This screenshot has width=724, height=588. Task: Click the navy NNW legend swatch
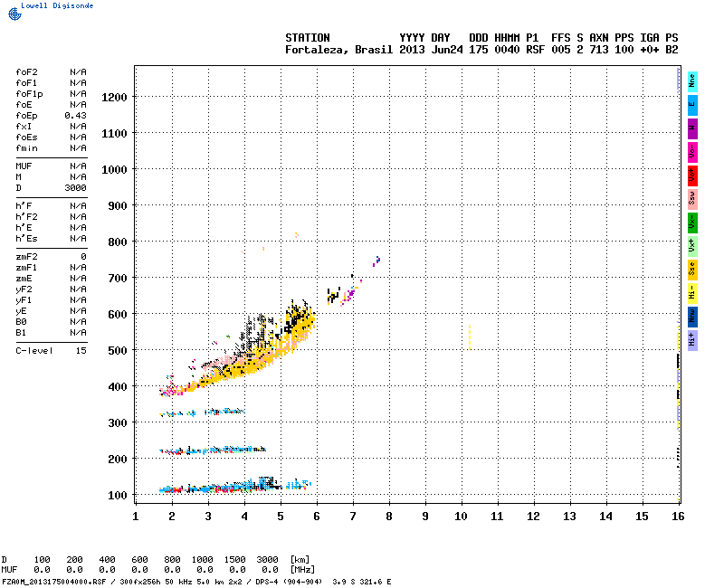[692, 317]
